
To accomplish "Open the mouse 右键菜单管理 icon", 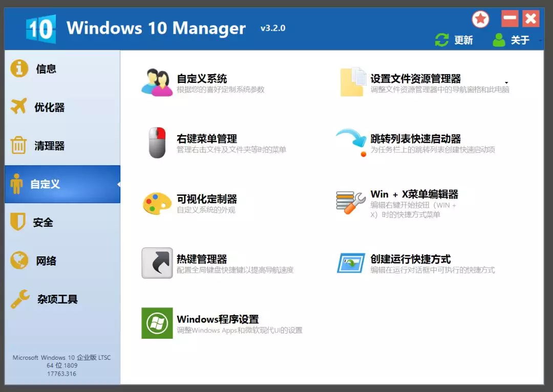I will [157, 142].
